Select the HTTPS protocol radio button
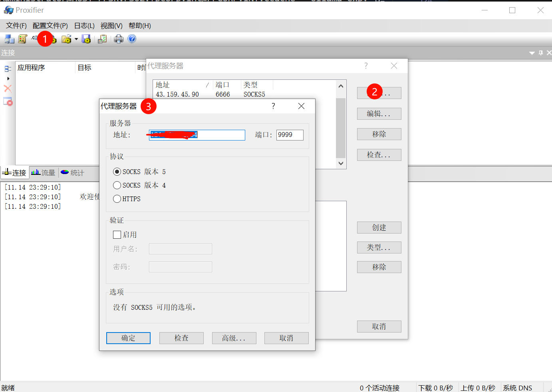 pyautogui.click(x=117, y=199)
